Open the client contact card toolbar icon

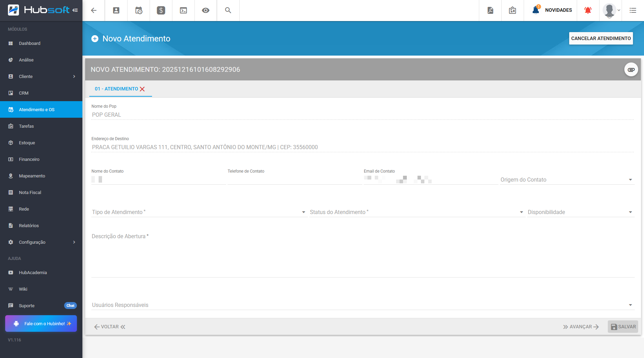click(x=116, y=10)
